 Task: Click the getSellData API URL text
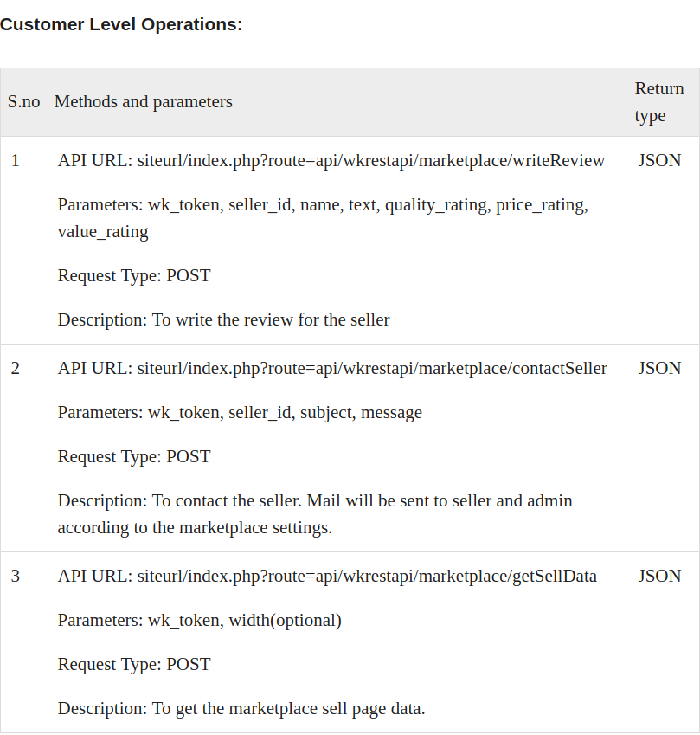point(327,576)
